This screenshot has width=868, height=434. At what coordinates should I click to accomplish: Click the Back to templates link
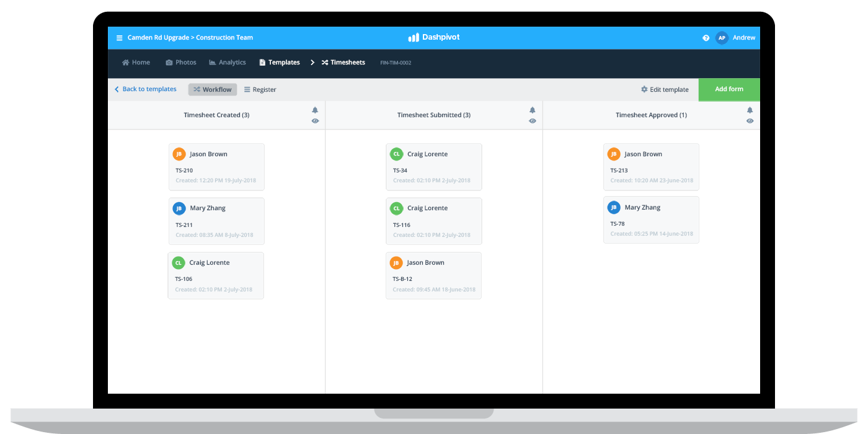pyautogui.click(x=149, y=89)
